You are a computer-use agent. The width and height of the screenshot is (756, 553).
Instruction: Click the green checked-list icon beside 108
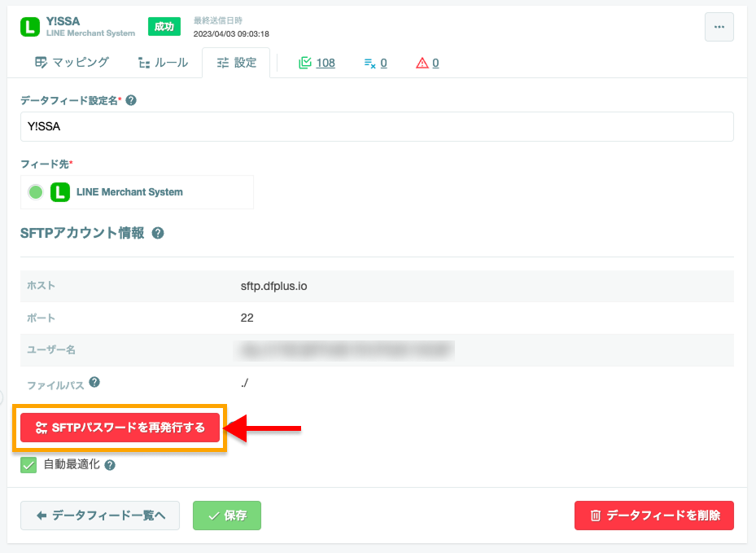(304, 63)
